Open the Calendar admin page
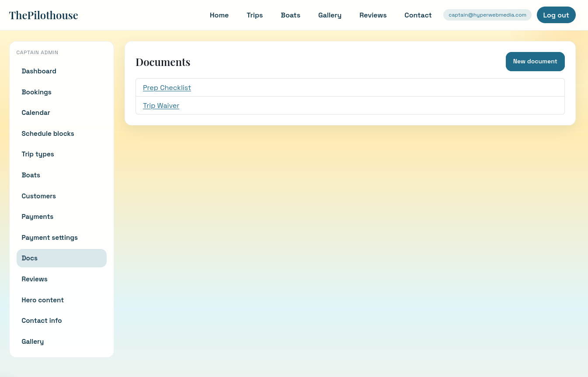This screenshot has height=377, width=588. [x=36, y=113]
